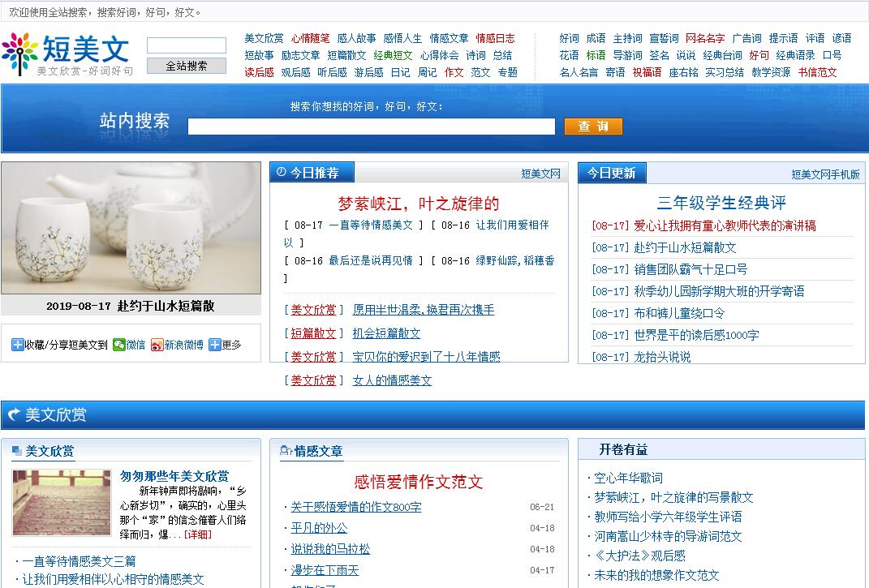Click the 短美文 site logo
This screenshot has width=869, height=588.
(x=67, y=54)
